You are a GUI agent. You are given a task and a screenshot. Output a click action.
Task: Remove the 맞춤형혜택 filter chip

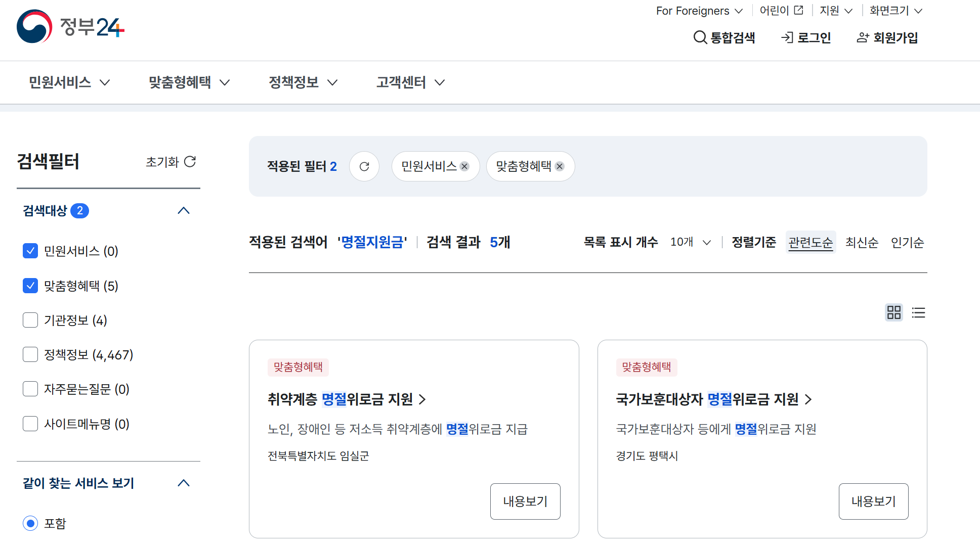coord(560,166)
